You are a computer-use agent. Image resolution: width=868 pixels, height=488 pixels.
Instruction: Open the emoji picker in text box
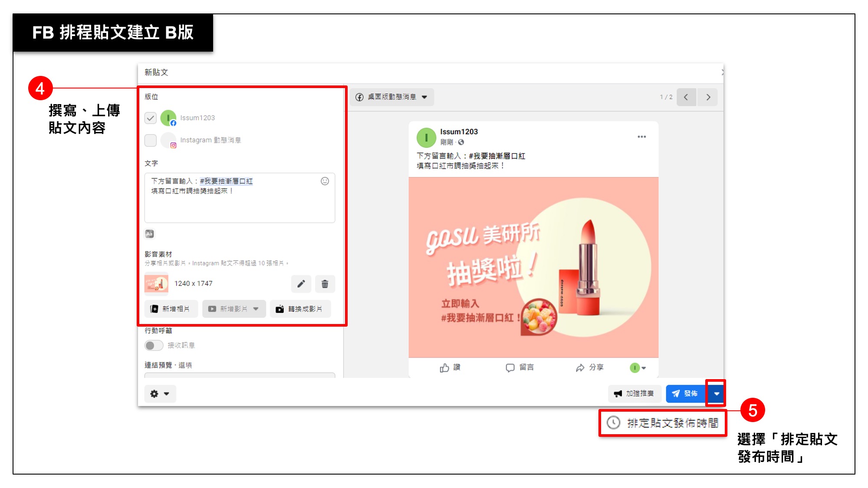[325, 181]
